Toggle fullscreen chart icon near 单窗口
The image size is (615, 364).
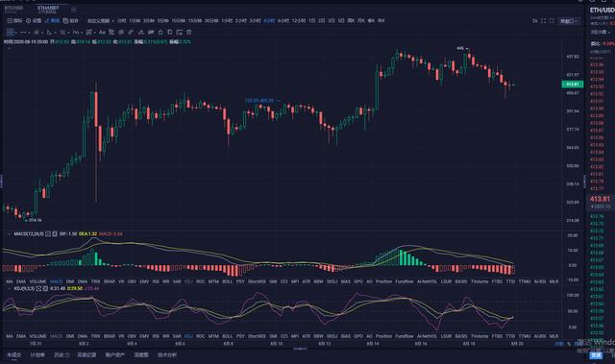tap(543, 21)
